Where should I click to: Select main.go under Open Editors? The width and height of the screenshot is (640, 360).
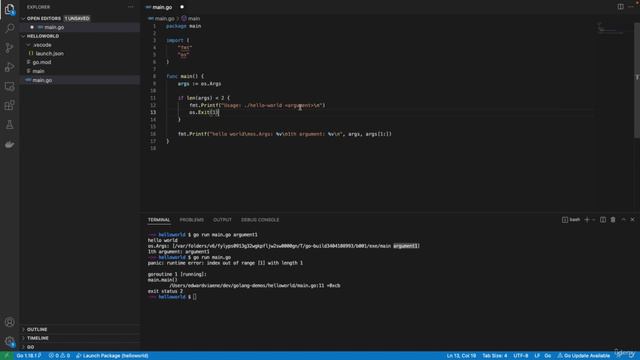[54, 27]
